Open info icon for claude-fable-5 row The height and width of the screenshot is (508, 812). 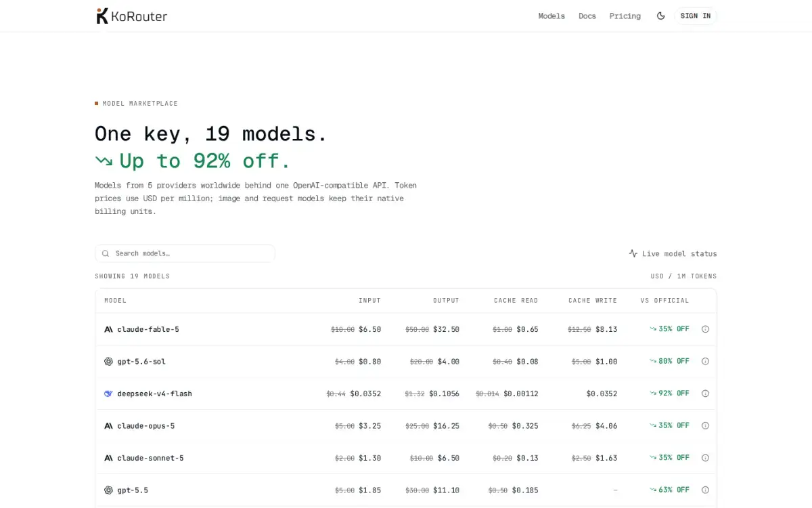(x=705, y=329)
